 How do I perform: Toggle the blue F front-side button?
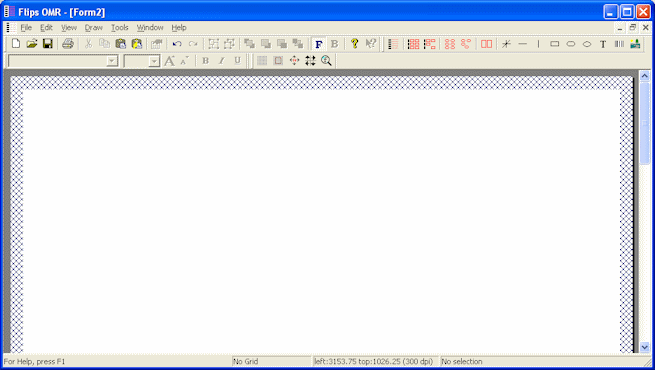(318, 44)
